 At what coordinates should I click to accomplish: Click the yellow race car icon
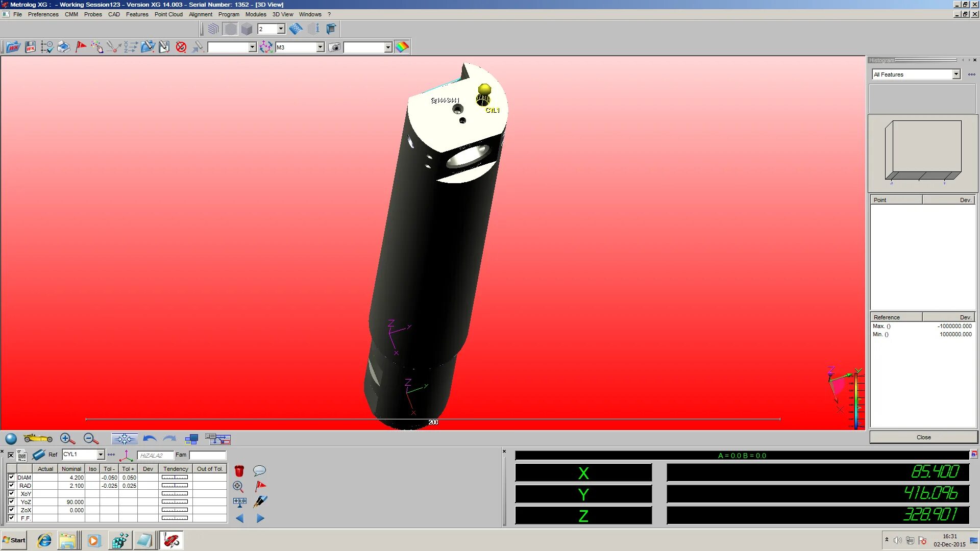tap(38, 439)
